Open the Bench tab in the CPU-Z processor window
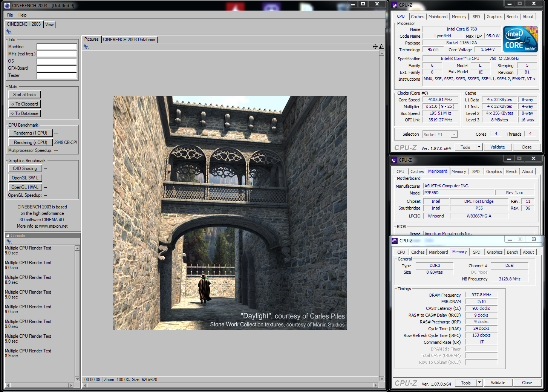Screen dimensions: 548x392 (x=512, y=17)
